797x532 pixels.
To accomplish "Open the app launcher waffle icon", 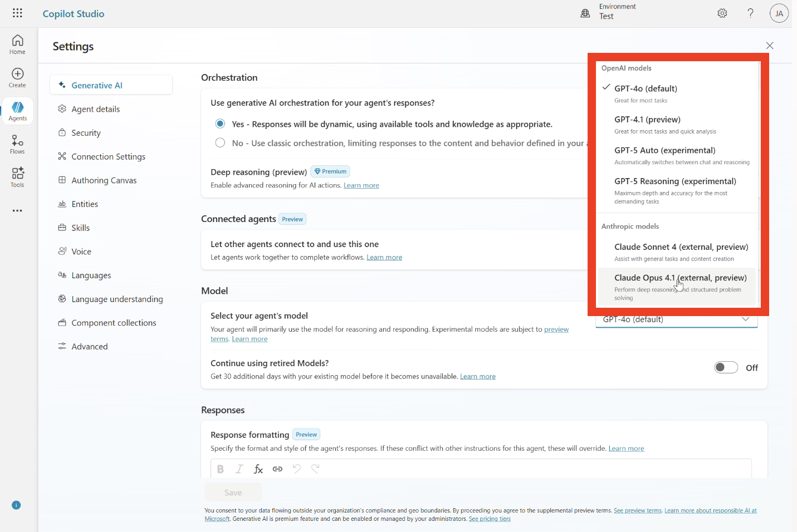I will (x=17, y=13).
